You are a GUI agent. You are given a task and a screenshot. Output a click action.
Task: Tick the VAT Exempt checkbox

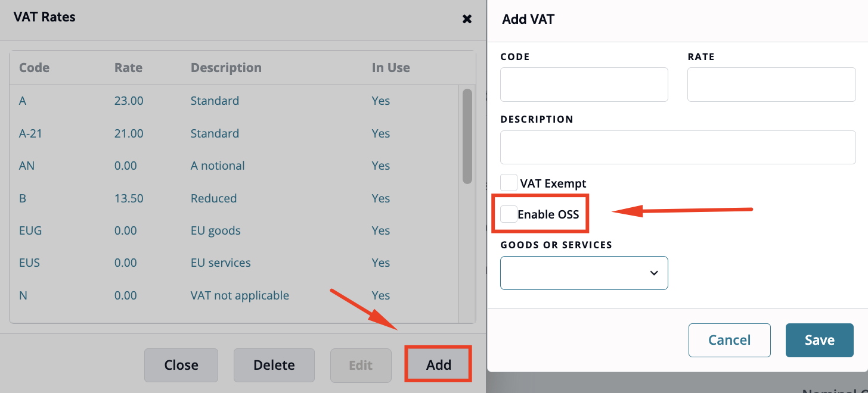click(509, 183)
